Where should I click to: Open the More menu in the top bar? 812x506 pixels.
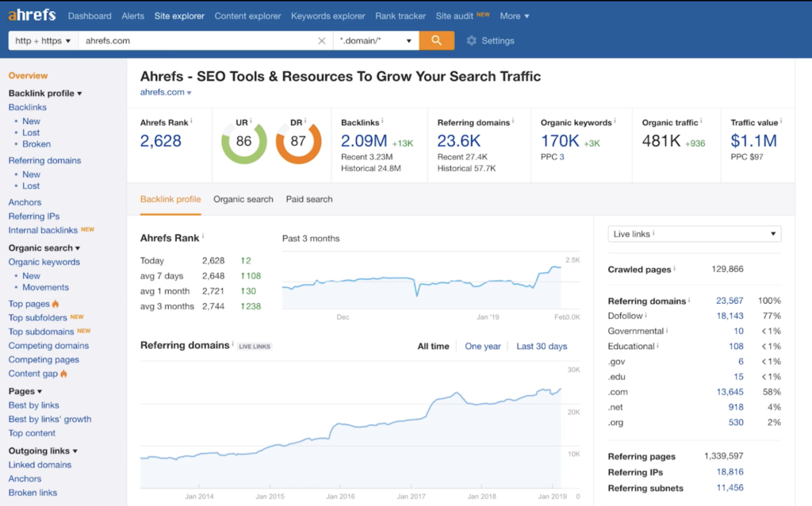click(514, 16)
